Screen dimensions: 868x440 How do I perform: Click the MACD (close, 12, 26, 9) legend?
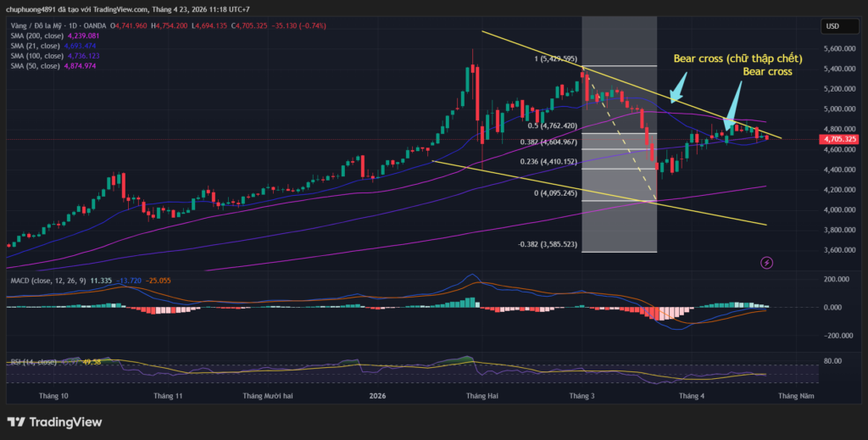47,279
